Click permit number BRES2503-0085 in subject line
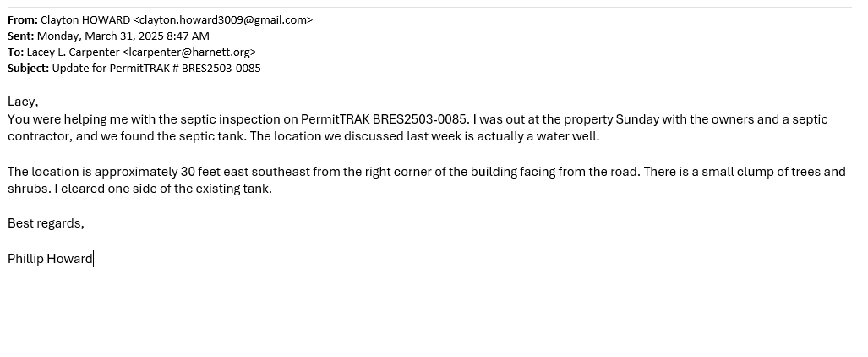This screenshot has width=868, height=357. point(221,69)
